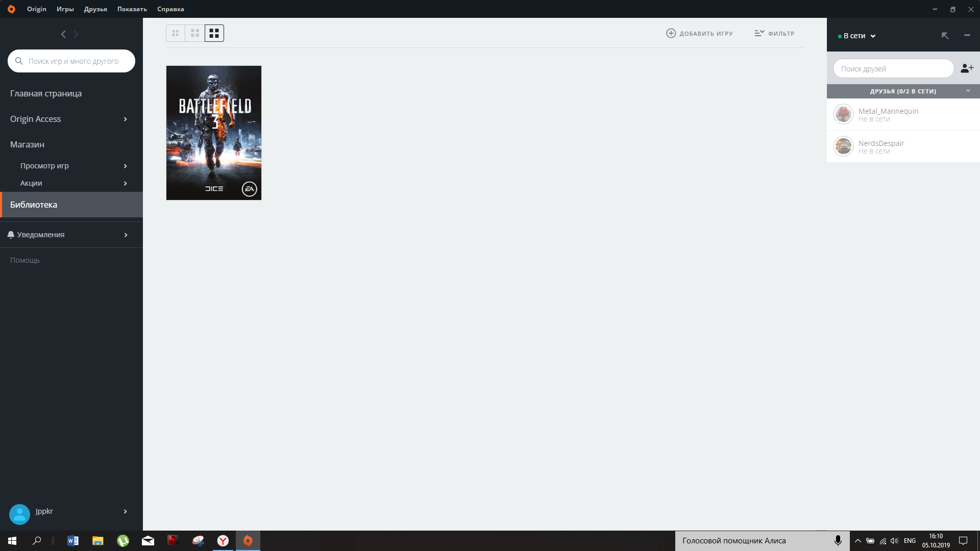Switch to large tile grid view
Viewport: 980px width, 551px height.
[214, 33]
